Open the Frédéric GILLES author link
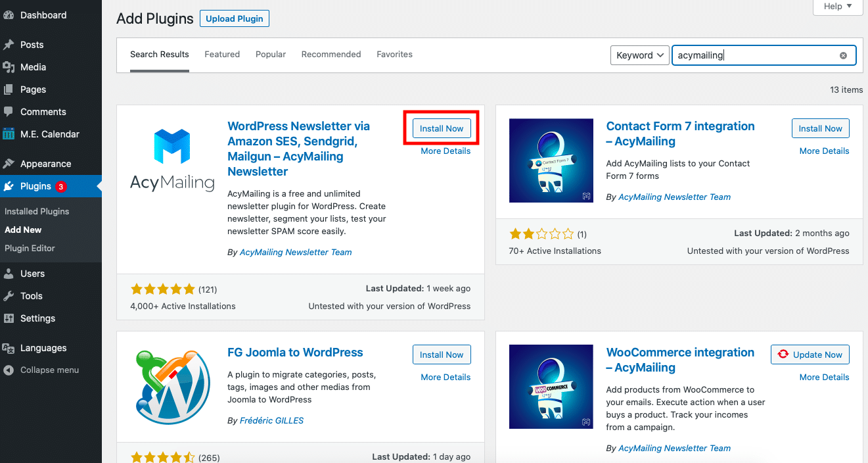 (x=272, y=420)
